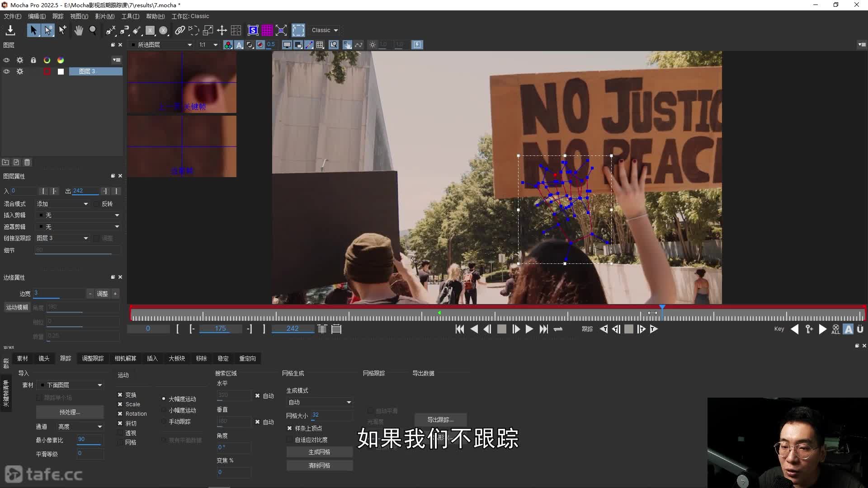Click the 预处理... button
Viewport: 868px width, 488px height.
pos(70,412)
